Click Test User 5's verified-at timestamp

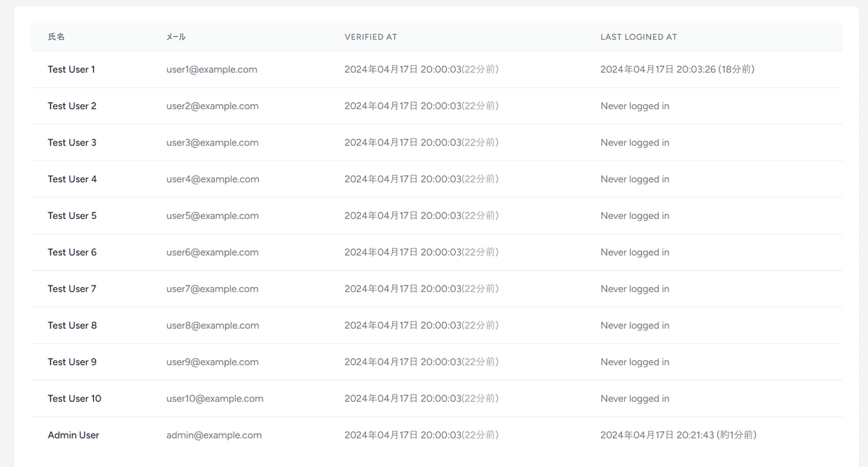(x=422, y=215)
